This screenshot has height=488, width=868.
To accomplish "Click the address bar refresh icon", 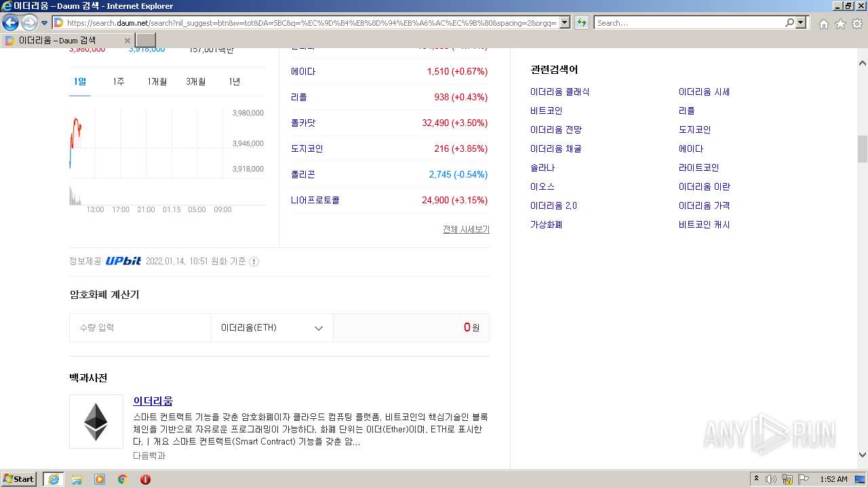I will point(582,23).
